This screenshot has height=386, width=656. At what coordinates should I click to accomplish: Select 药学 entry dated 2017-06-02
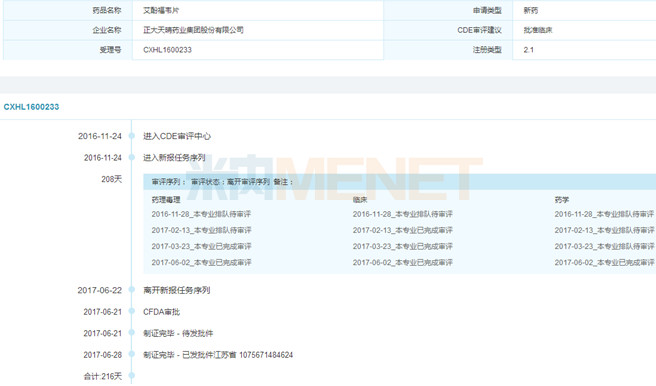[x=605, y=263]
